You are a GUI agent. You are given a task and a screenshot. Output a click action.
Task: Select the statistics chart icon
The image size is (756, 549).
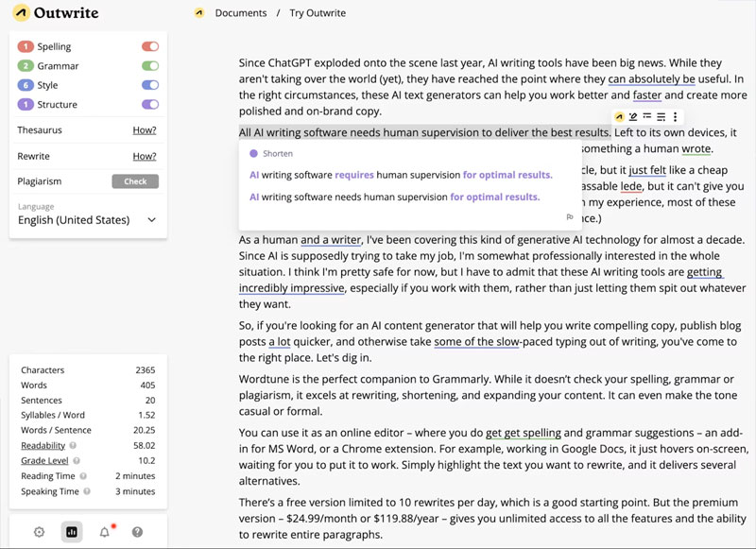click(72, 532)
